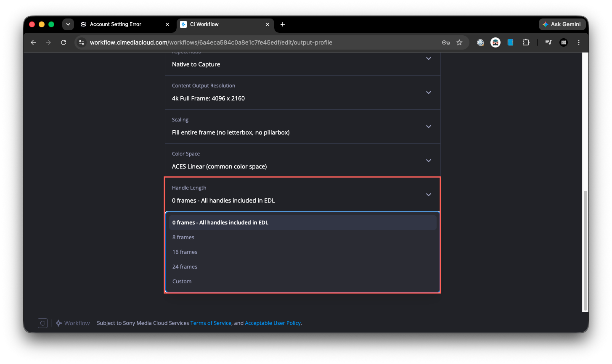
Task: Expand the Color Space dropdown chevron
Action: pyautogui.click(x=429, y=161)
